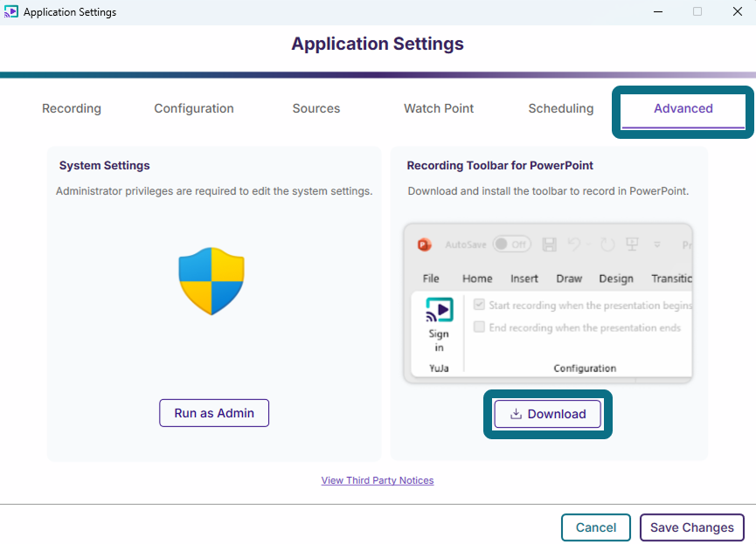Image resolution: width=756 pixels, height=544 pixels.
Task: Click the save floppy disk icon
Action: click(549, 244)
